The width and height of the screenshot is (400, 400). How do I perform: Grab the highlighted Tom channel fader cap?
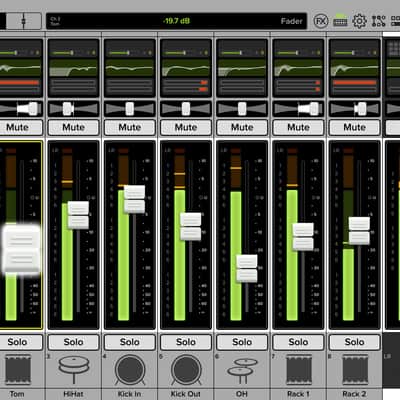tap(21, 249)
